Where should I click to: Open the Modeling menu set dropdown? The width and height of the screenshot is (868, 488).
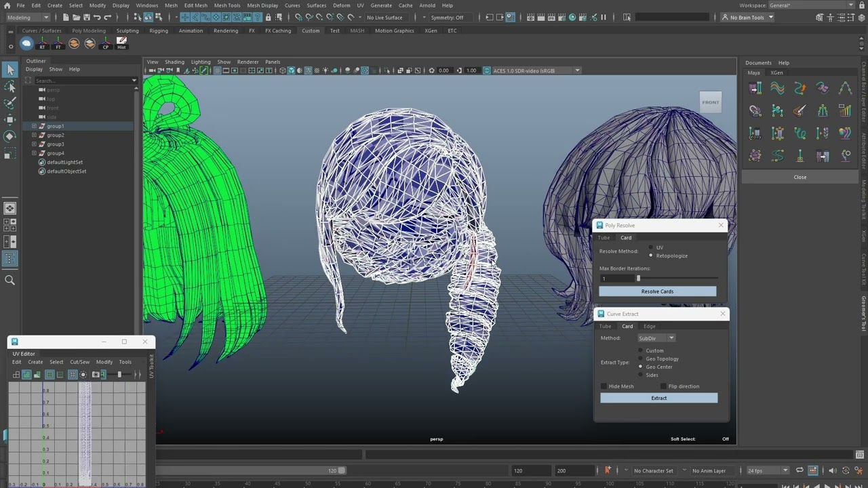click(x=27, y=18)
